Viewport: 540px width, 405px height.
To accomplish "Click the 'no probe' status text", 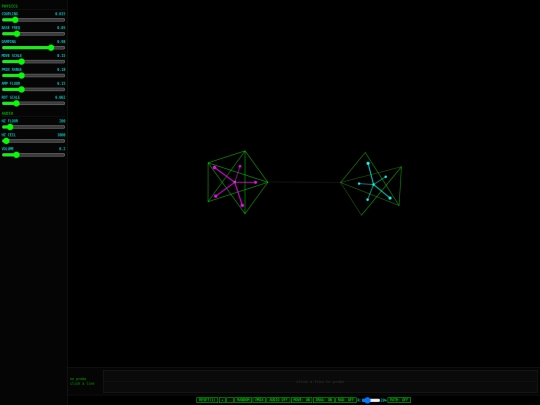I will click(x=78, y=379).
